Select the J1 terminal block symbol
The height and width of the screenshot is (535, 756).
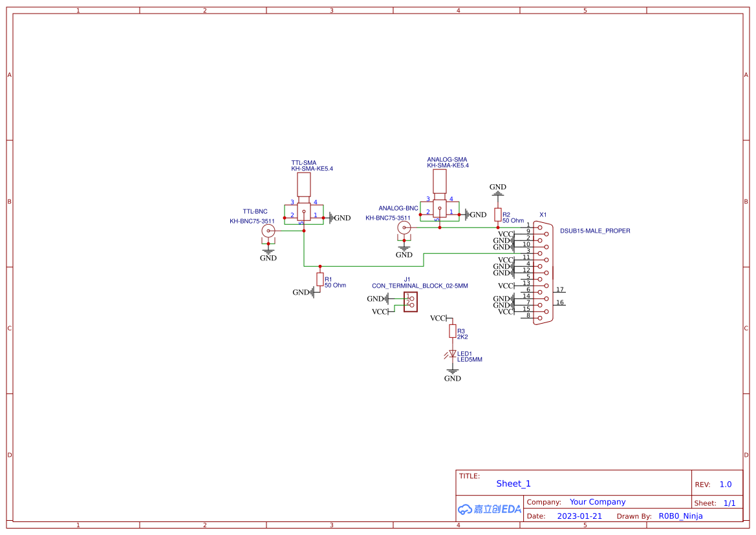[x=410, y=302]
